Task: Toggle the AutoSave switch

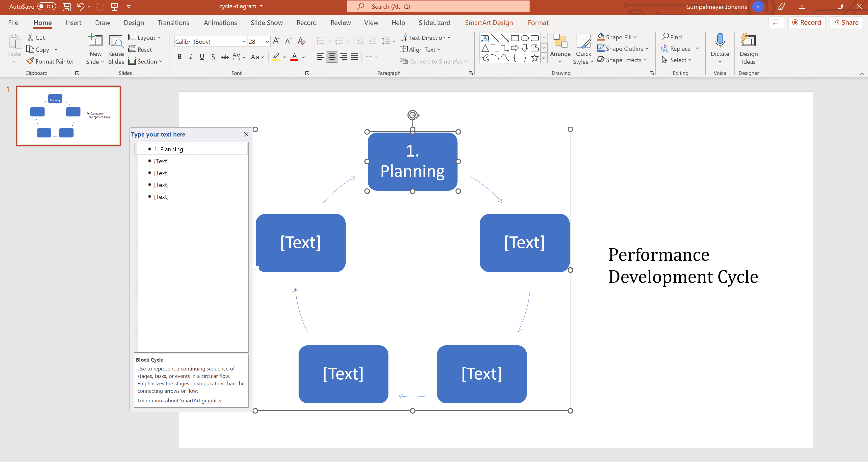Action: [47, 6]
